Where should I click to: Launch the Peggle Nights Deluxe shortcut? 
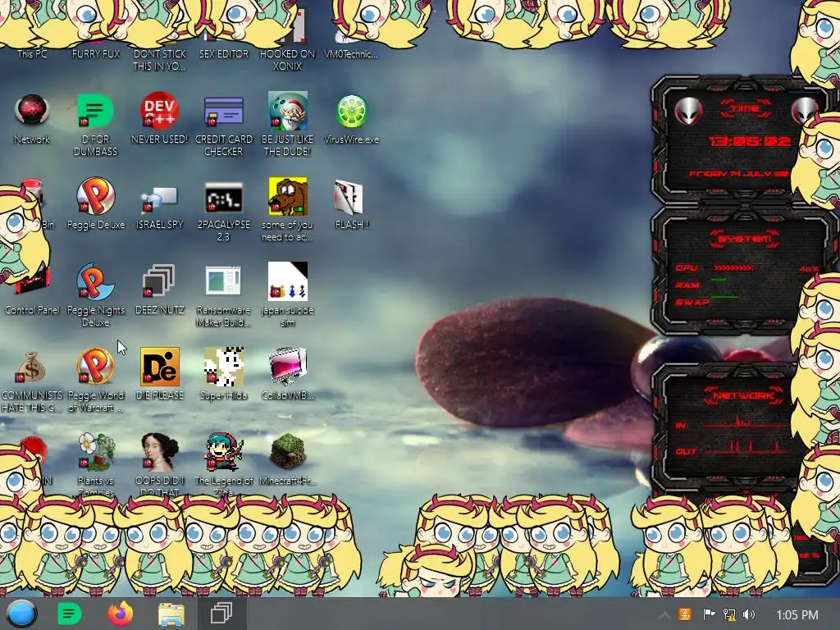point(95,281)
